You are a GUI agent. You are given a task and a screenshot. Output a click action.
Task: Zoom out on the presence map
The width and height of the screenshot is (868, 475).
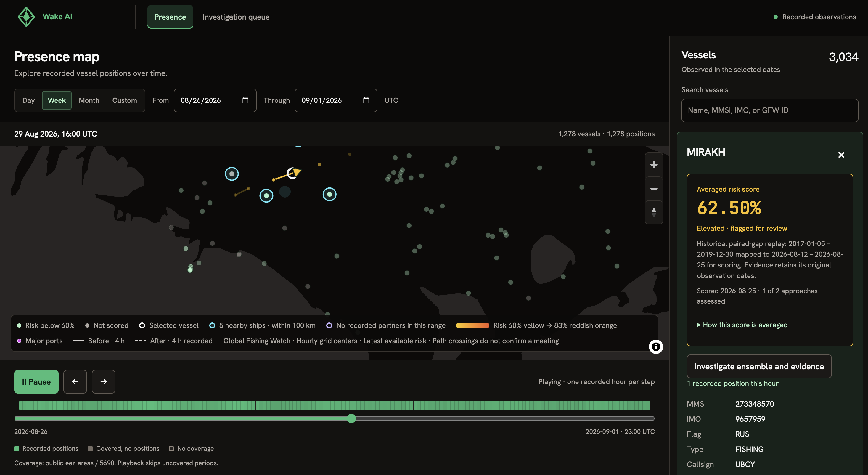pyautogui.click(x=654, y=188)
